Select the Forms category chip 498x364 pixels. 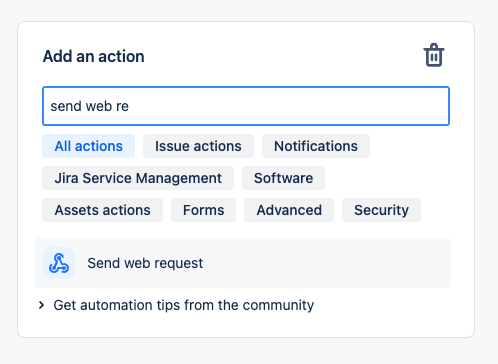[203, 210]
